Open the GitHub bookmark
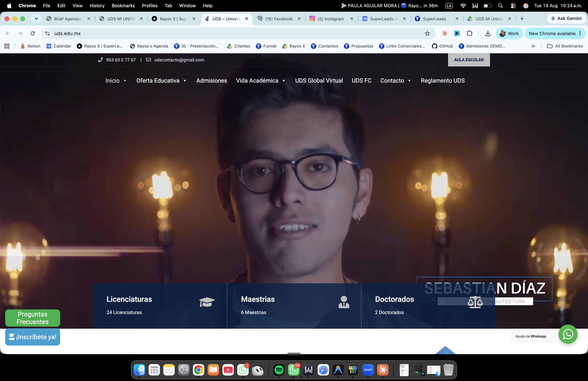588x381 pixels. pos(442,46)
